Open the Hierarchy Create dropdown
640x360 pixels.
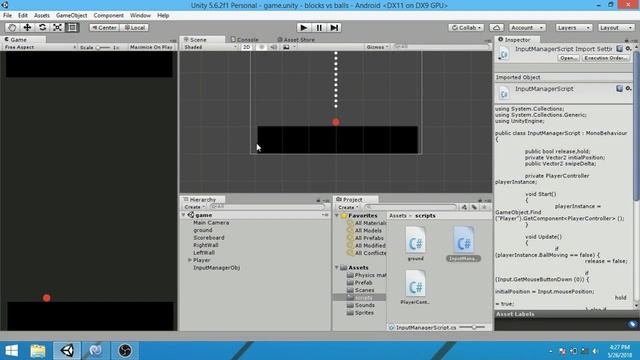[194, 207]
